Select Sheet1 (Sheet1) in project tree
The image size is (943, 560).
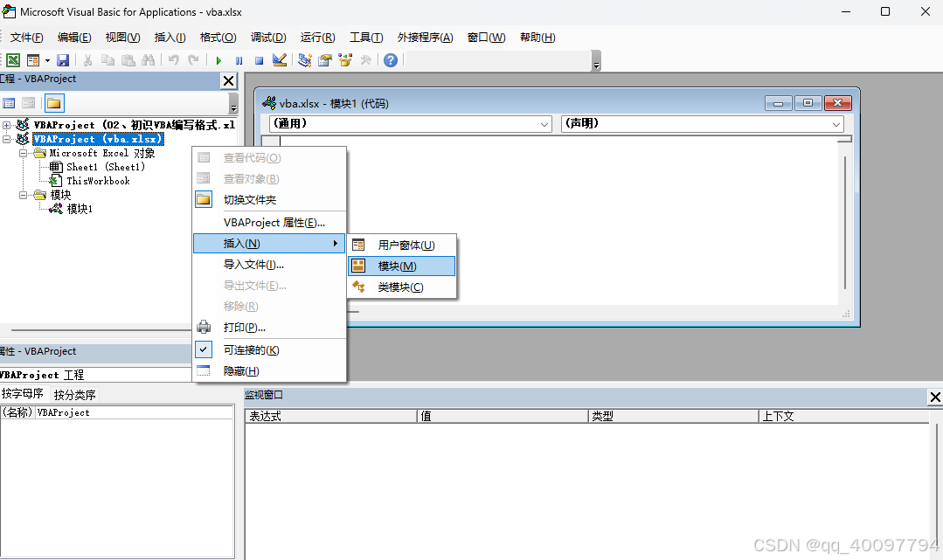[x=105, y=167]
